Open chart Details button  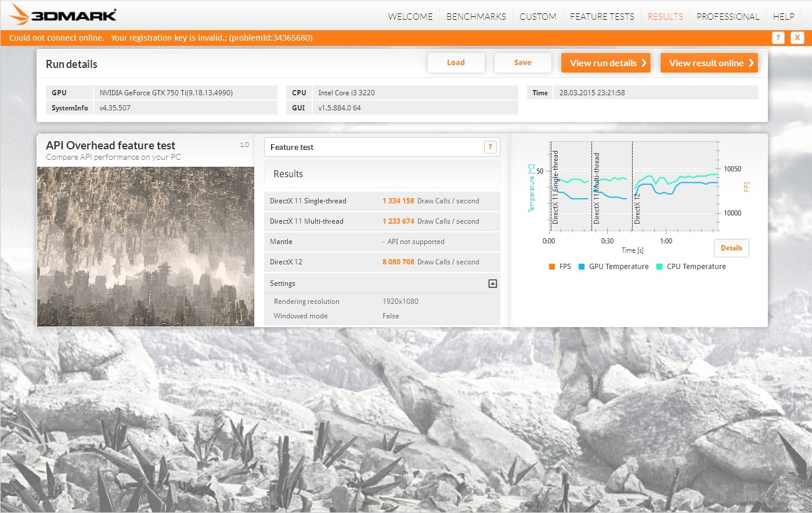click(x=731, y=248)
